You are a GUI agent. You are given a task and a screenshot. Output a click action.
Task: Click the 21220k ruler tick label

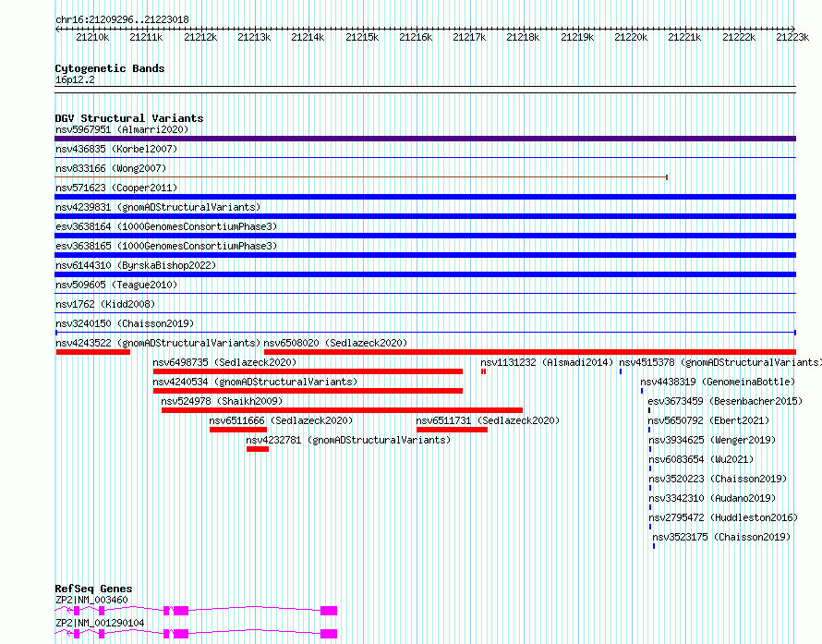point(631,37)
